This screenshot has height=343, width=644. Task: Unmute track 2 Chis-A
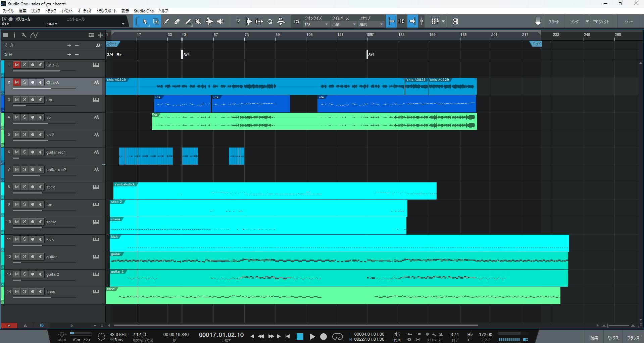pos(17,82)
